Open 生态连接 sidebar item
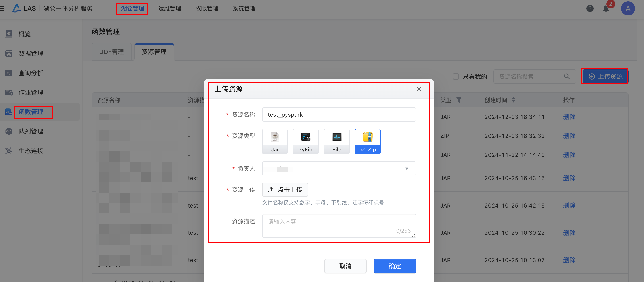Image resolution: width=644 pixels, height=282 pixels. 31,151
